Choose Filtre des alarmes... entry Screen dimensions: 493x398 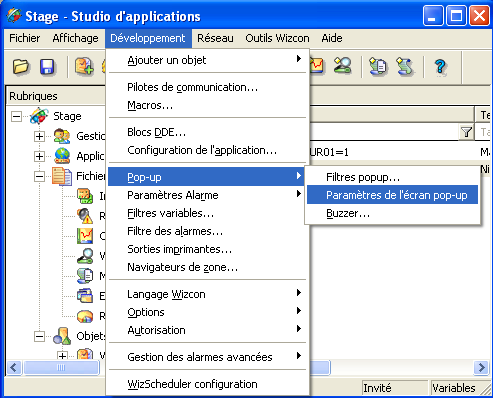(x=207, y=231)
